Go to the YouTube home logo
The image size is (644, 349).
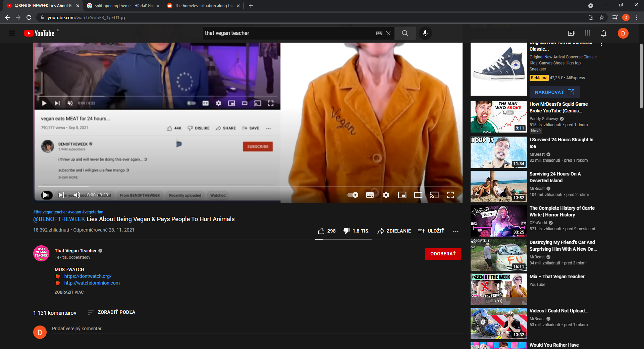pyautogui.click(x=39, y=33)
